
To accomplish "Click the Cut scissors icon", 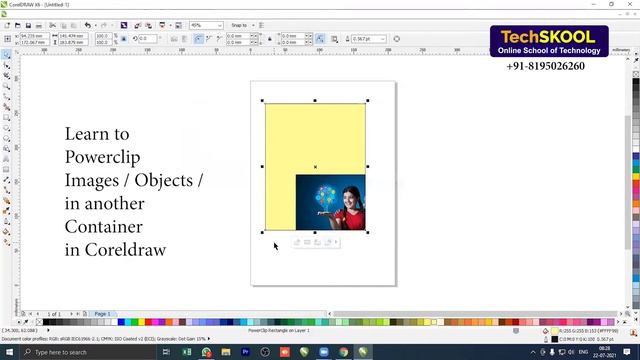I will click(53, 25).
